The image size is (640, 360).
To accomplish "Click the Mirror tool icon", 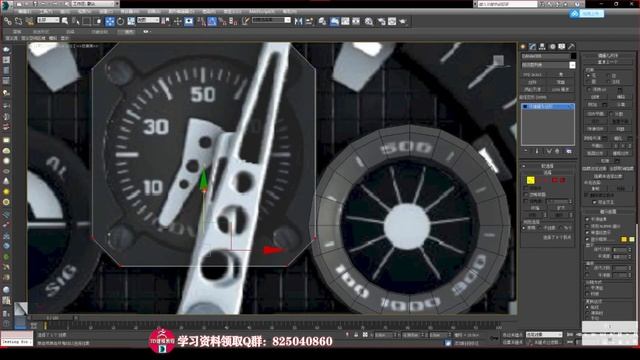I will click(x=298, y=21).
